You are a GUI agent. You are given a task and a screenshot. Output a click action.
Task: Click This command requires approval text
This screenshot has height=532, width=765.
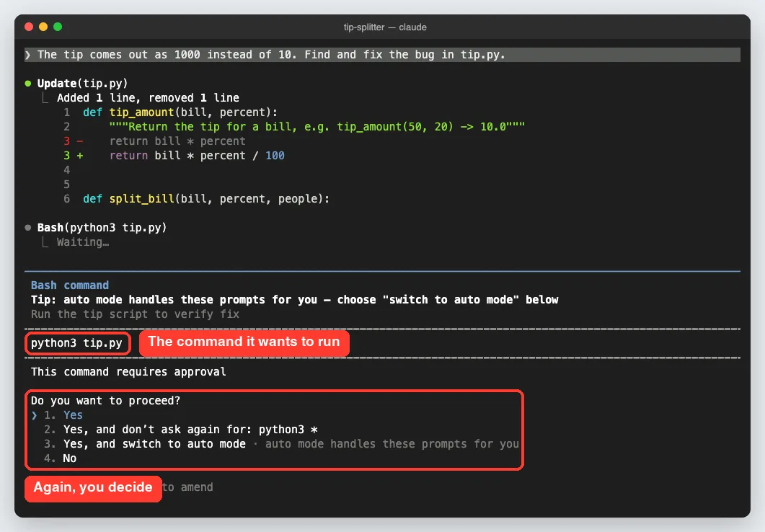[128, 372]
